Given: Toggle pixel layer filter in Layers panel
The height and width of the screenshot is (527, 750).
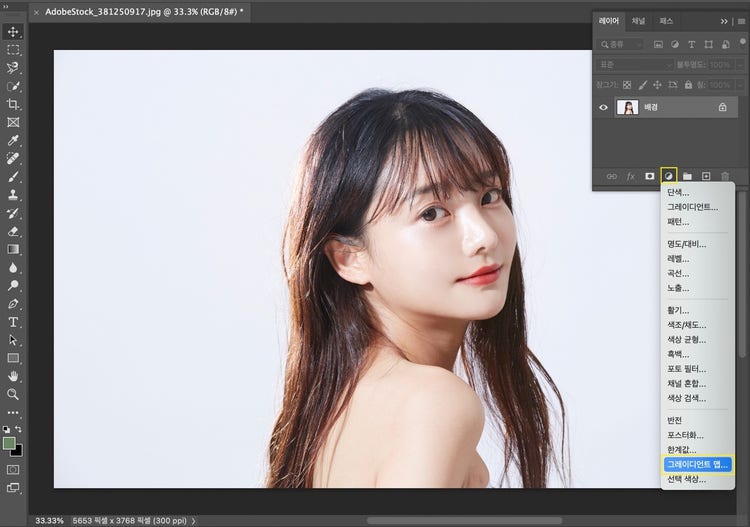Looking at the screenshot, I should 658,44.
